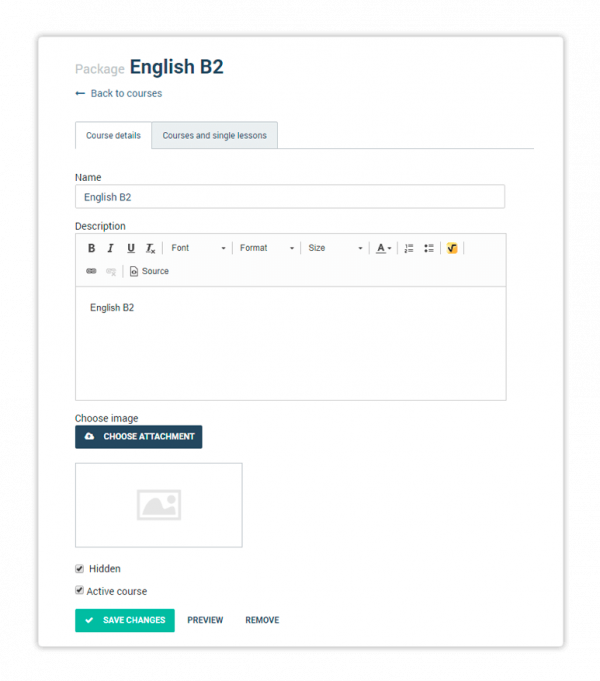Select the Course details tab
This screenshot has height=681, width=600.
tap(113, 135)
